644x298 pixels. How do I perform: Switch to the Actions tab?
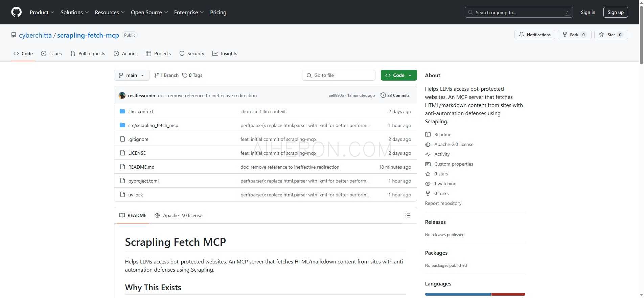coord(126,54)
